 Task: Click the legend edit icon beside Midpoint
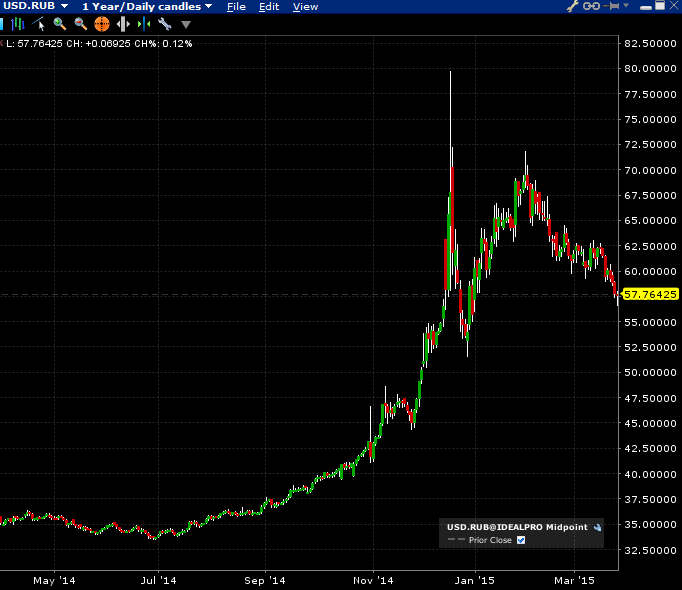[x=598, y=527]
